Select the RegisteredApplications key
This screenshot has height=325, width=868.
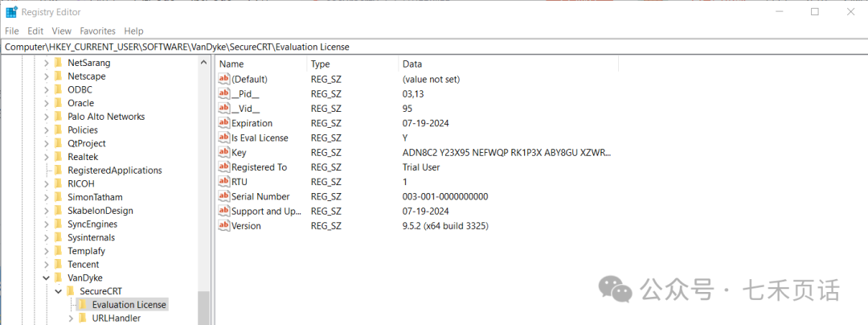pyautogui.click(x=114, y=171)
